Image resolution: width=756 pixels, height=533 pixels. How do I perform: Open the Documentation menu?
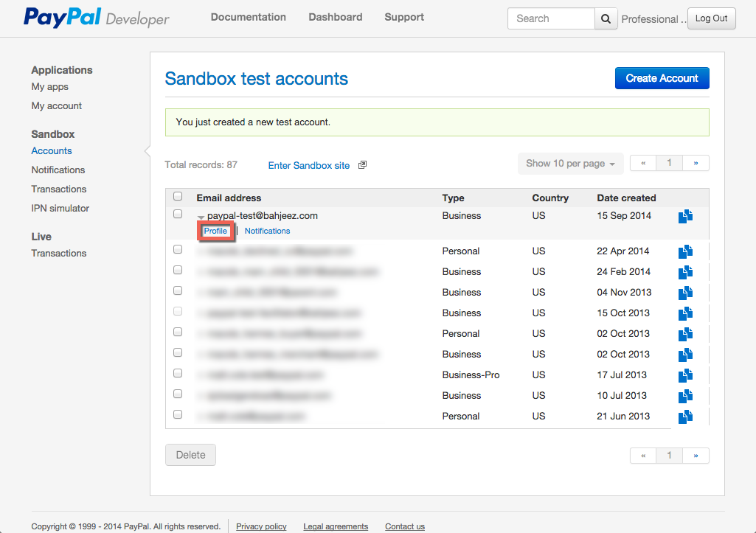point(249,18)
